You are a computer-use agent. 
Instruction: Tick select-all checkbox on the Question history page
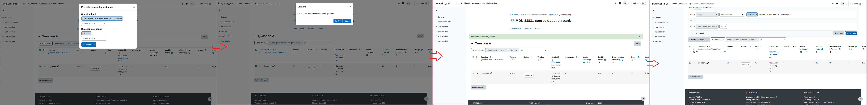473,57
